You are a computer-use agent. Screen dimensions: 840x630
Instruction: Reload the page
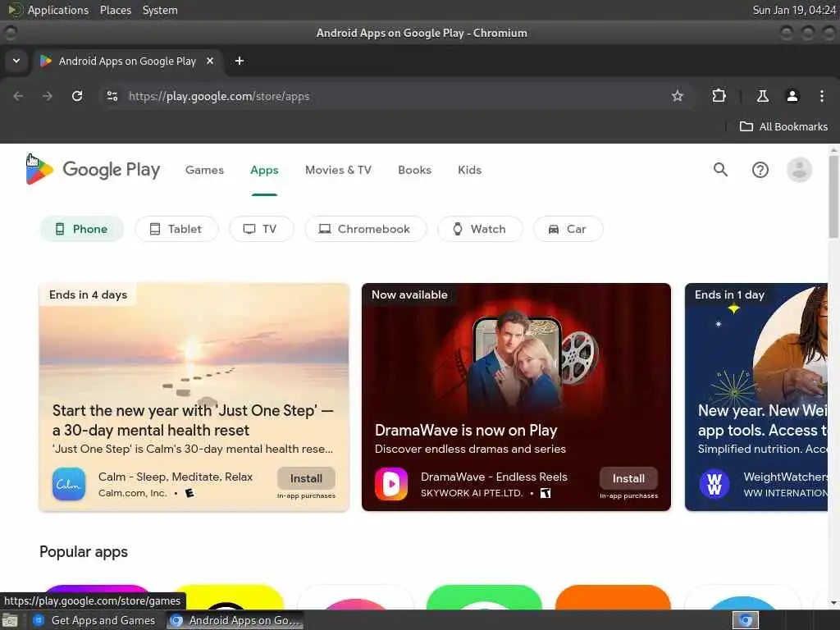point(77,96)
